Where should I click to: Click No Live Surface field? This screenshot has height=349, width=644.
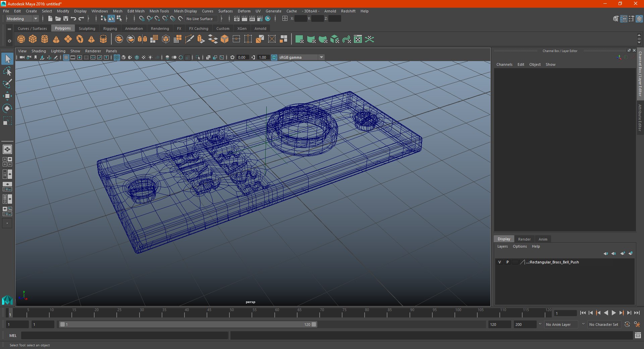tap(201, 19)
